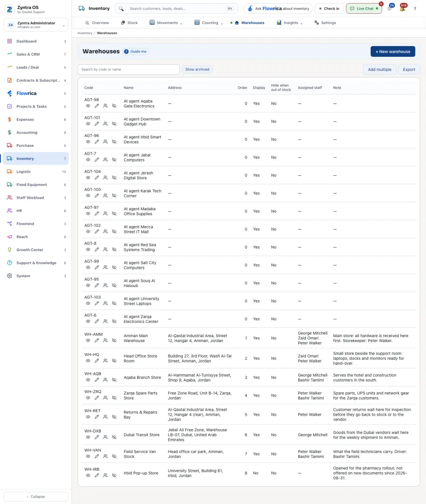The width and height of the screenshot is (426, 504).
Task: Click the notifications bell icon
Action: click(402, 8)
